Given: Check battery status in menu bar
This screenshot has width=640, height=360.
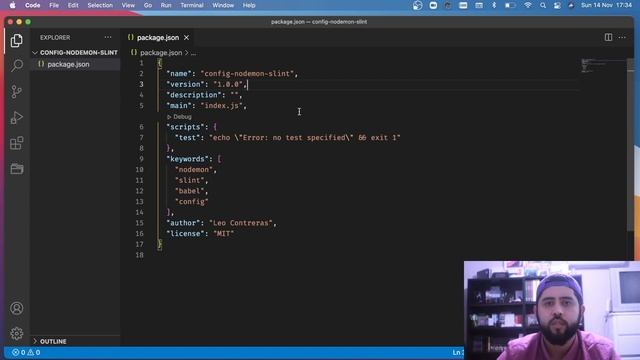Looking at the screenshot, I should point(510,5).
